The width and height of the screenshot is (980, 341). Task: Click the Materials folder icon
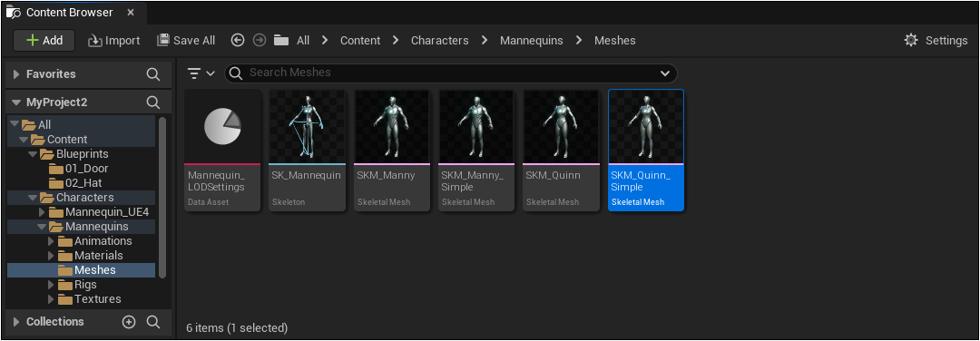click(x=65, y=256)
